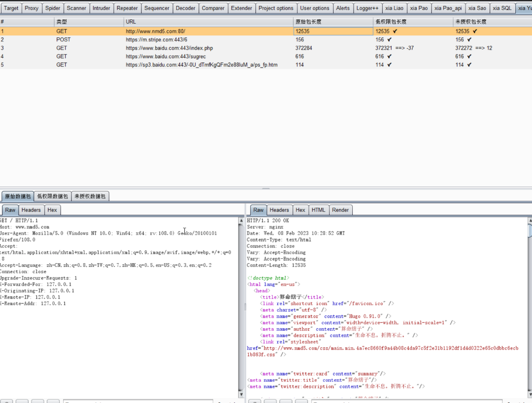The width and height of the screenshot is (532, 403).
Task: Select the https://m.stripe.com:443/6 request row
Action: click(x=266, y=40)
